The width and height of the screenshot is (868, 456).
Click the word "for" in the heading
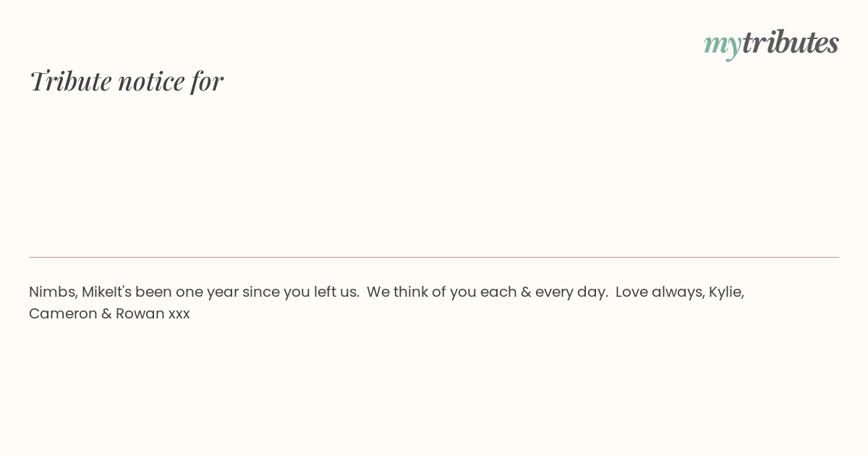[x=207, y=80]
